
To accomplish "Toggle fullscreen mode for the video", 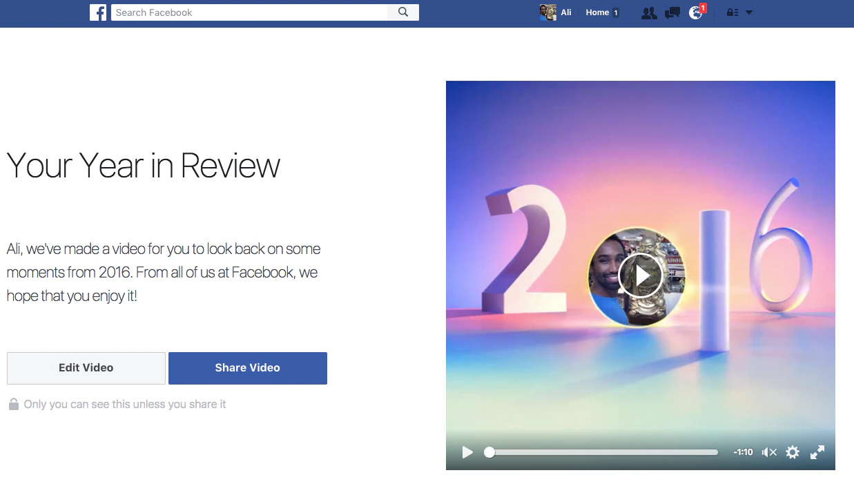I will [817, 452].
